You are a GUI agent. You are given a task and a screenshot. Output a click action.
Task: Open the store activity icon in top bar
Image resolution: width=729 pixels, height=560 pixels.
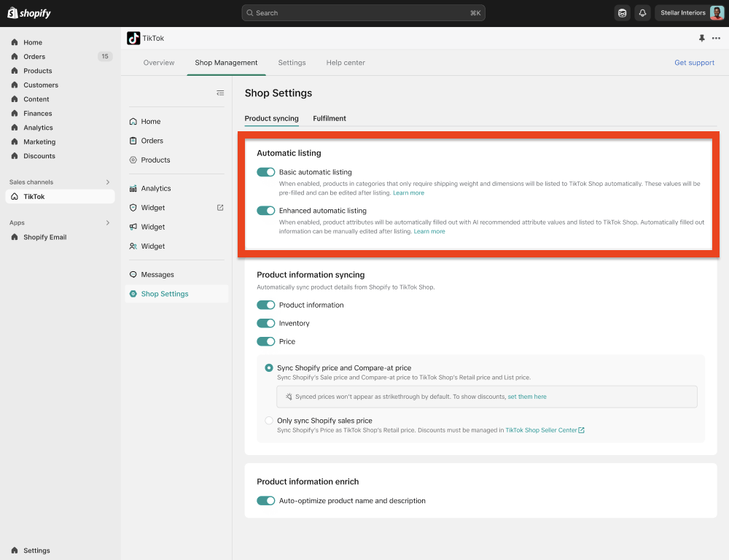point(622,13)
